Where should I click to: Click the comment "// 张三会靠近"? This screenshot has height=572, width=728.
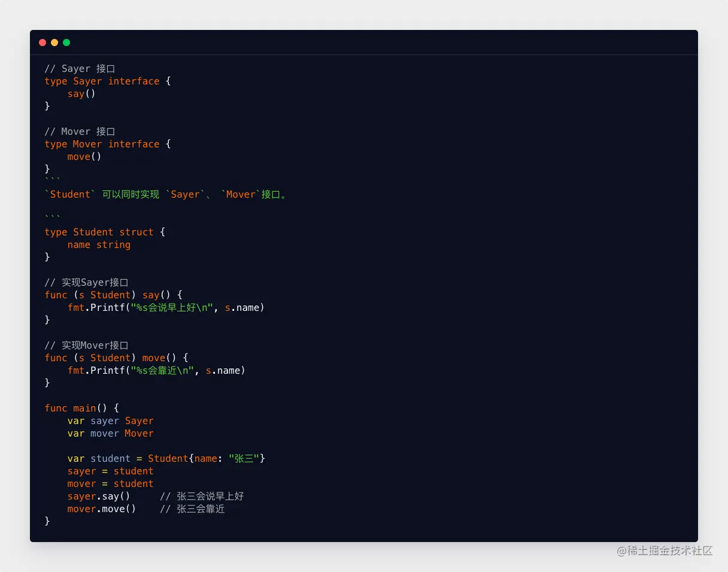click(192, 509)
